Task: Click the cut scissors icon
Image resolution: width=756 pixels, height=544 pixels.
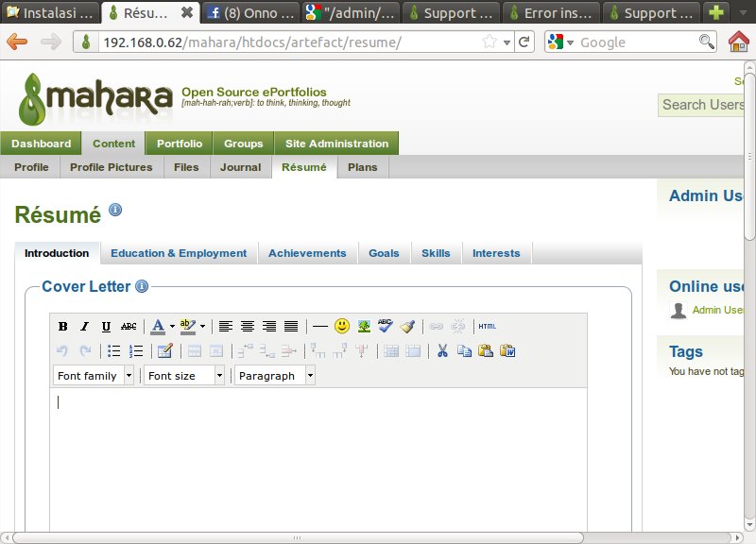Action: coord(441,351)
